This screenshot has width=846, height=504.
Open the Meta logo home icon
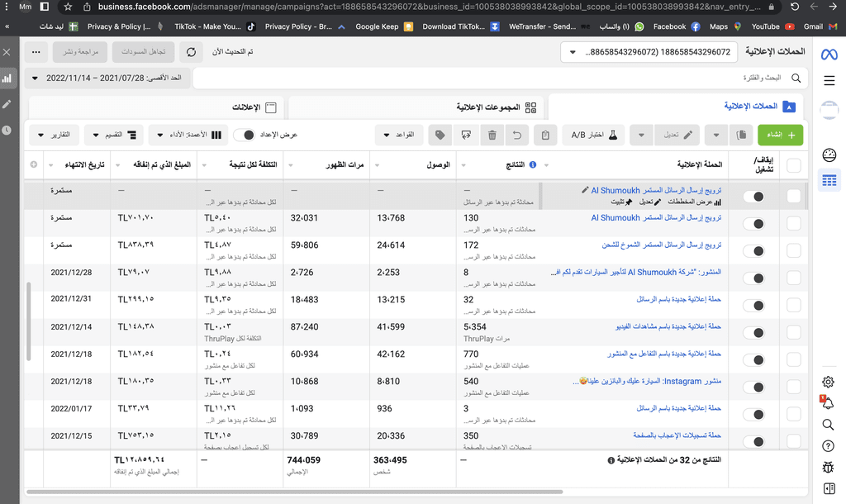pyautogui.click(x=829, y=54)
